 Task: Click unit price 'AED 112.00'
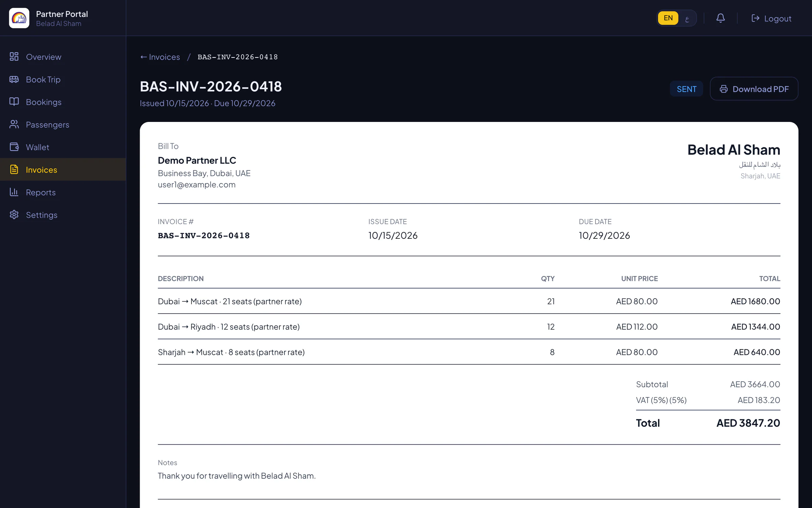[x=637, y=326]
